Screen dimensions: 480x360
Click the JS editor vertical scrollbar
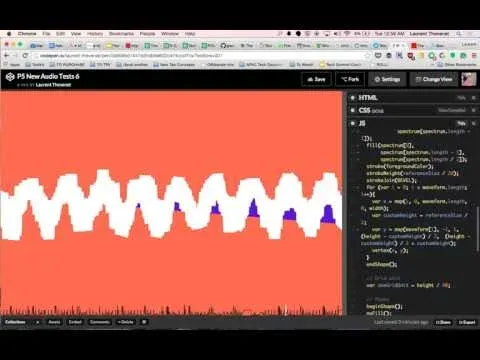coord(478,230)
